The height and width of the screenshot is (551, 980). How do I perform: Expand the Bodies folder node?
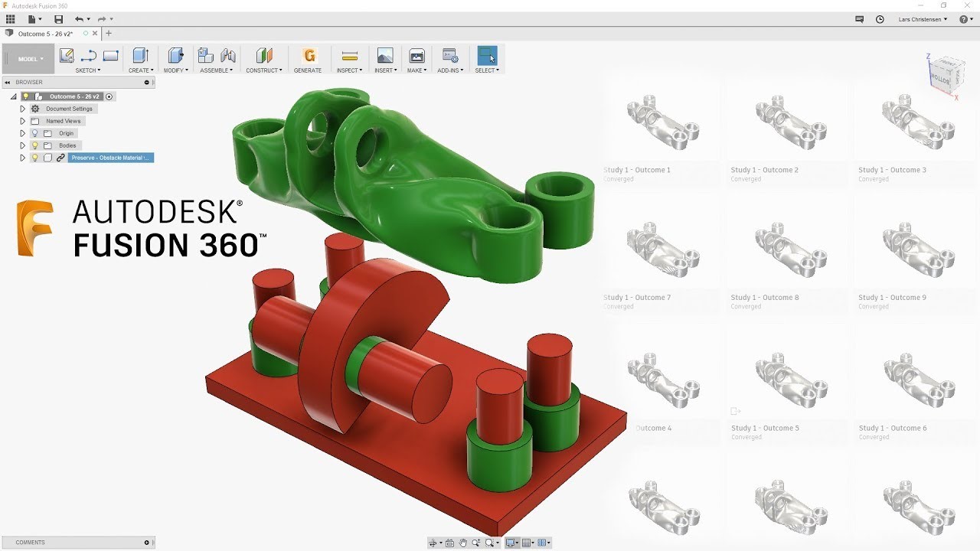point(22,145)
